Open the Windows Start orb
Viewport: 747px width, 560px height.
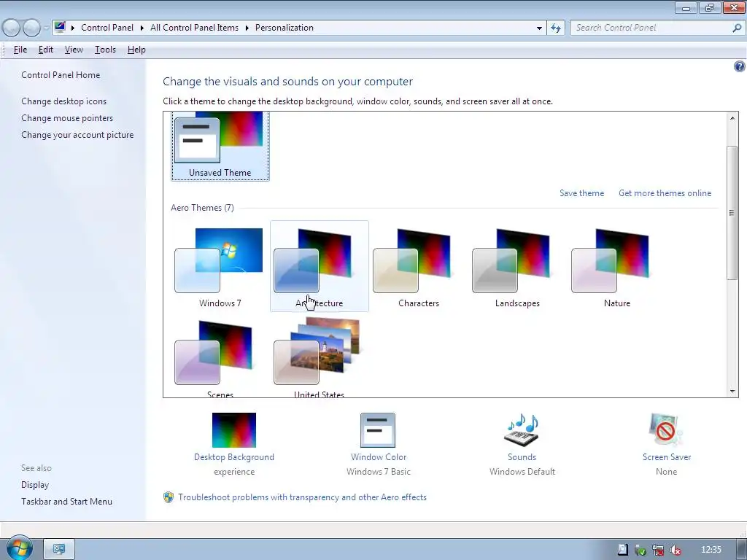[x=19, y=547]
